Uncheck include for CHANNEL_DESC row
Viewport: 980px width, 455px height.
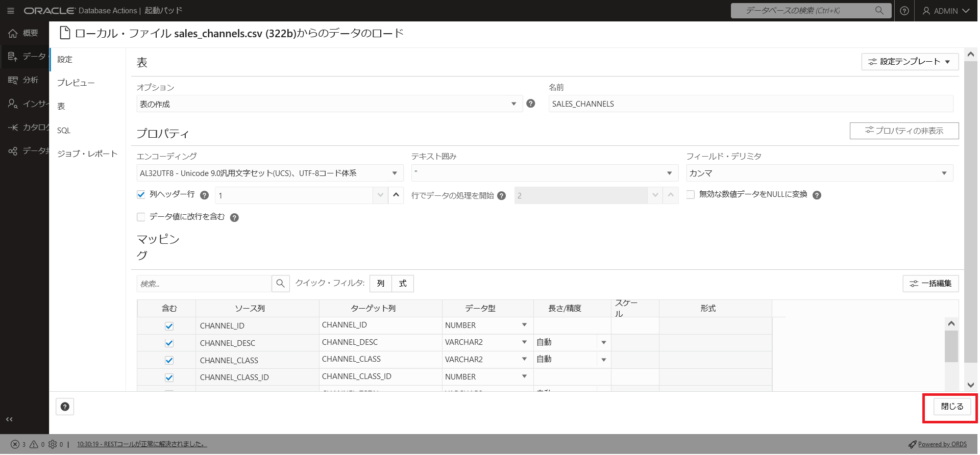click(169, 343)
